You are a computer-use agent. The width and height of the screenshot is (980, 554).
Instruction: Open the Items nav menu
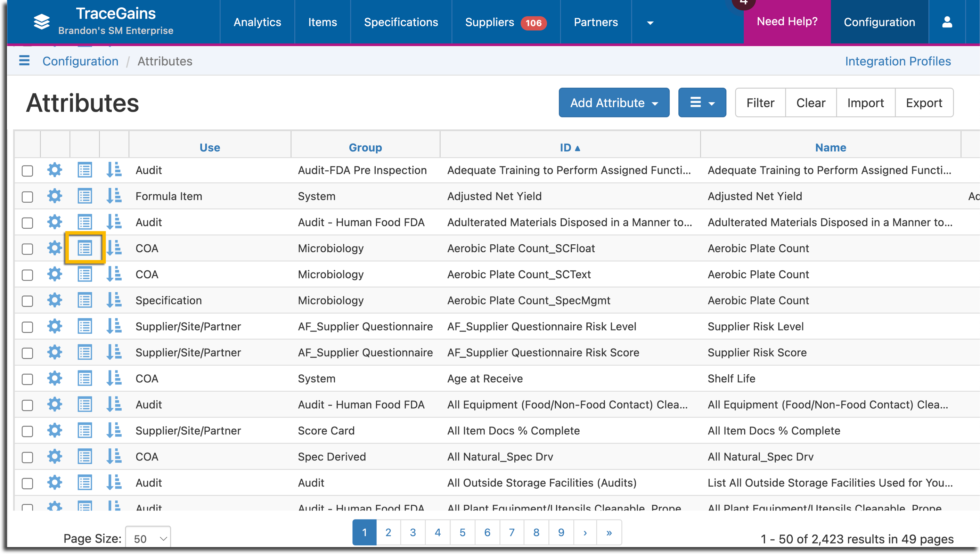tap(322, 22)
